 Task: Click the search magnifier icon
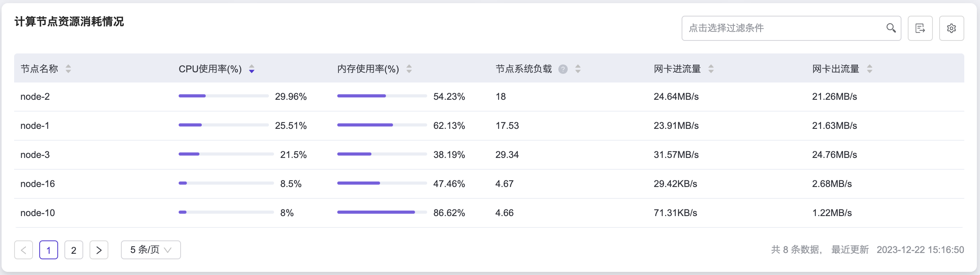coord(891,28)
